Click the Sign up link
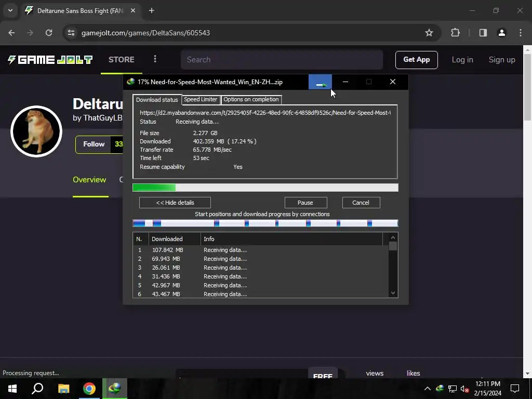Screen dimensions: 532x399 coord(502,60)
